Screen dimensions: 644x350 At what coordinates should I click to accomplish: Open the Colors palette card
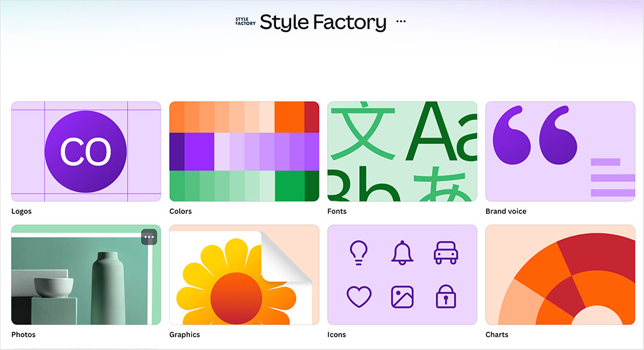pyautogui.click(x=245, y=151)
